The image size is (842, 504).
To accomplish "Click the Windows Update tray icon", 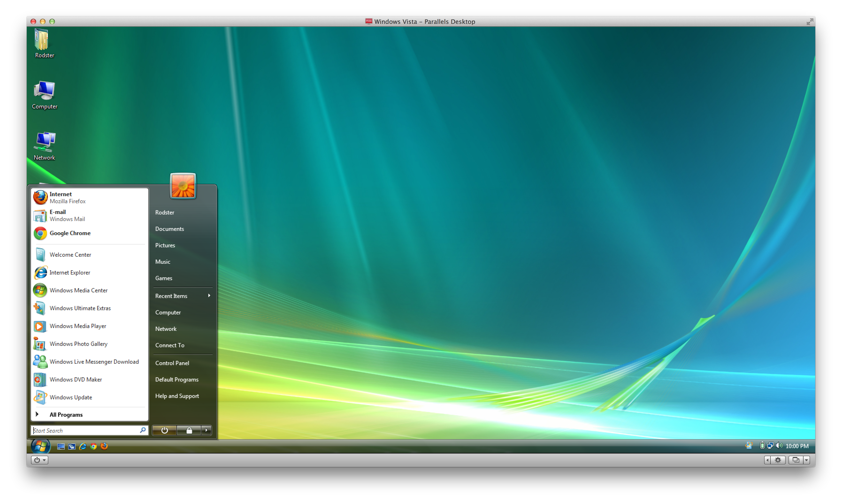I will tap(749, 446).
